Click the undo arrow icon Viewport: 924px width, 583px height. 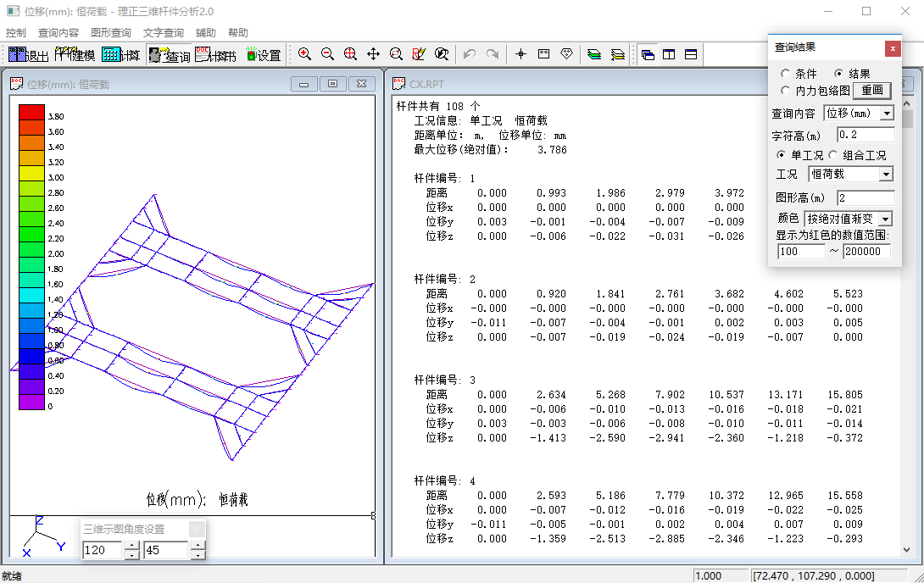(470, 54)
